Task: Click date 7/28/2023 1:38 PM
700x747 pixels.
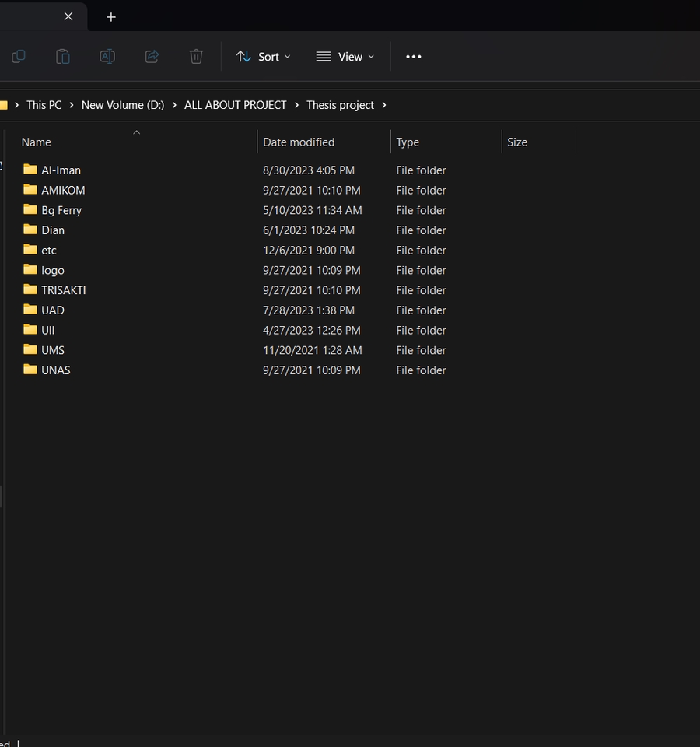Action: (x=309, y=310)
